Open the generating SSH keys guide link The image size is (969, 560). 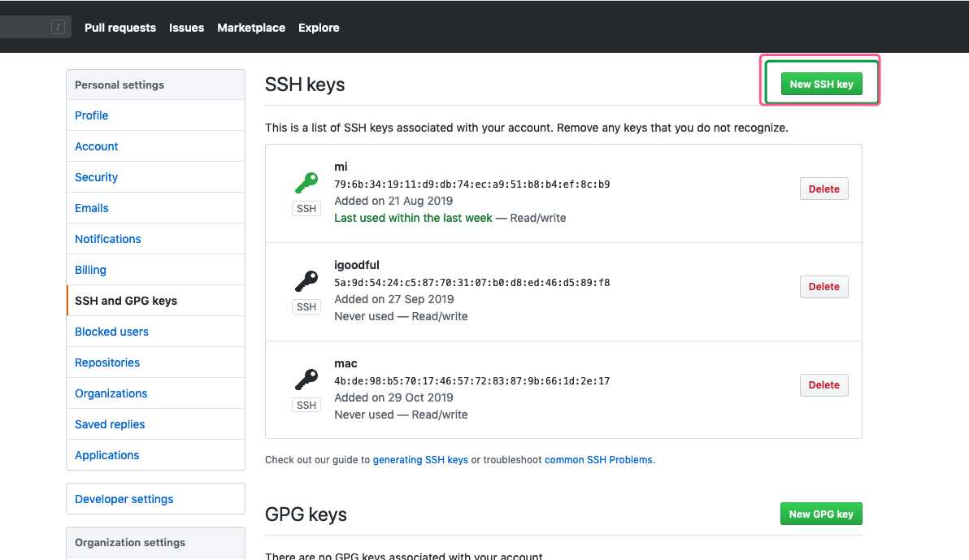(x=420, y=460)
